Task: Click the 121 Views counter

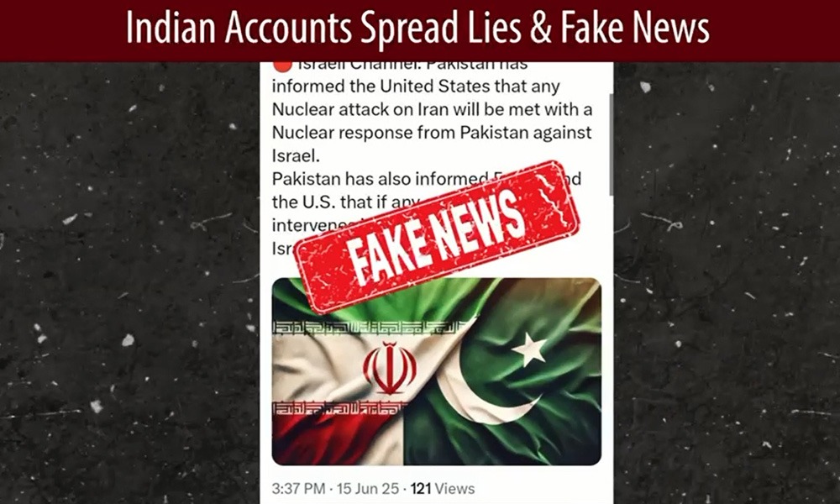Action: coord(443,489)
